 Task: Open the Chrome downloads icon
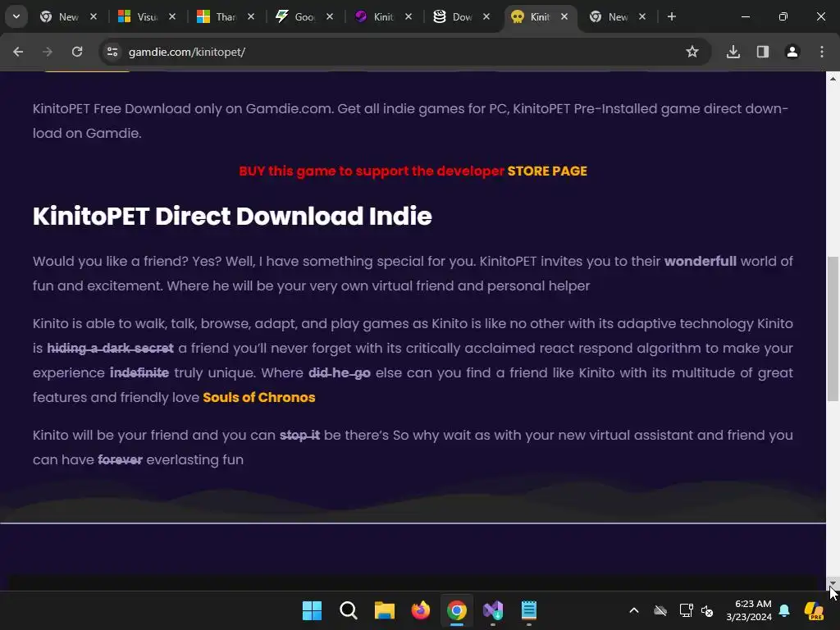[733, 52]
